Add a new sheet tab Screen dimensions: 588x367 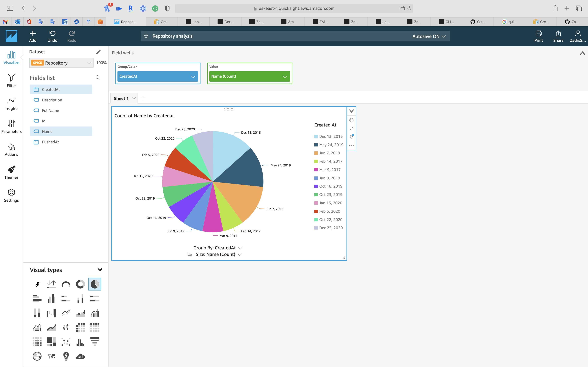coord(143,98)
